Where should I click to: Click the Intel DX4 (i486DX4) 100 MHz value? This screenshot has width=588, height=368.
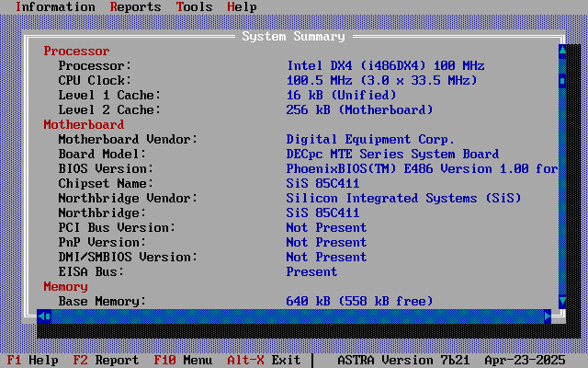click(x=386, y=65)
